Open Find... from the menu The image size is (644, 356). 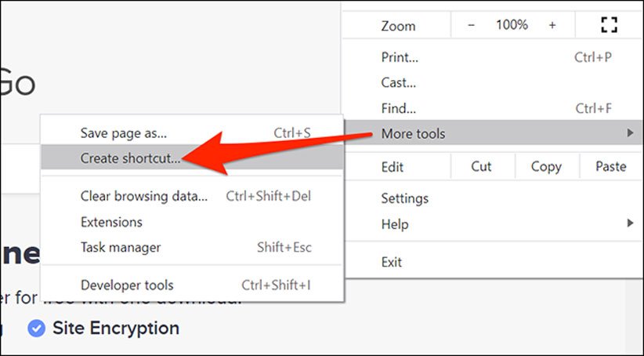point(398,108)
